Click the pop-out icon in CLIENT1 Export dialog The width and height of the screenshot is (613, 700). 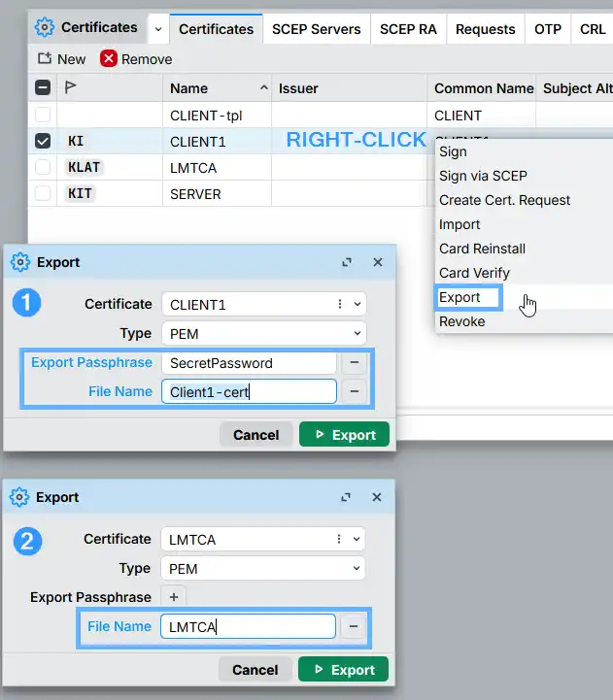tap(347, 262)
